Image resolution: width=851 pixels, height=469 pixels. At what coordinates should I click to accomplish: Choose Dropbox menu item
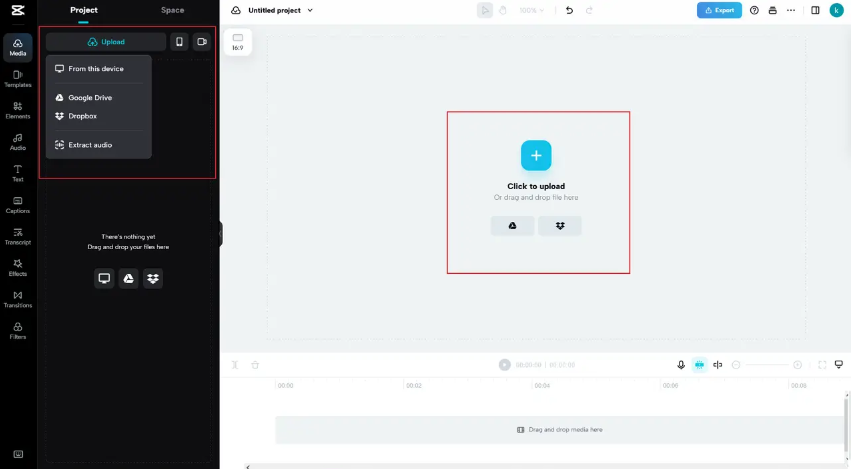98,116
